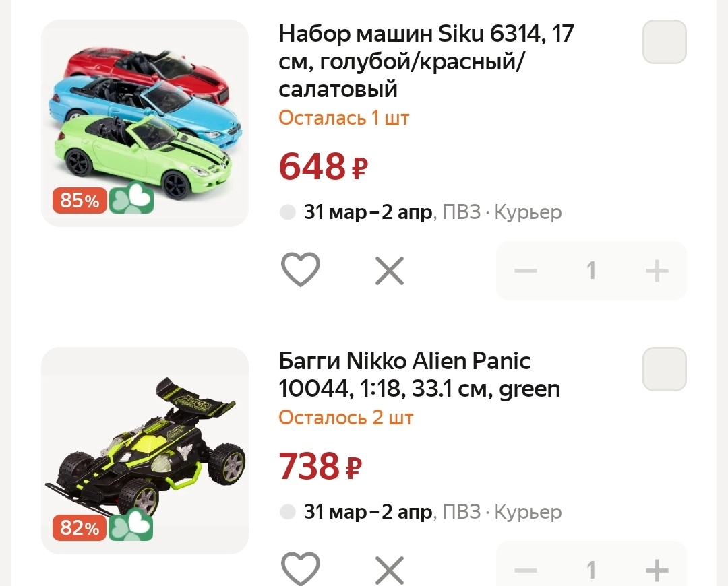This screenshot has width=728, height=586.
Task: Open Nikko Alien Panic buggy product title
Action: (419, 375)
